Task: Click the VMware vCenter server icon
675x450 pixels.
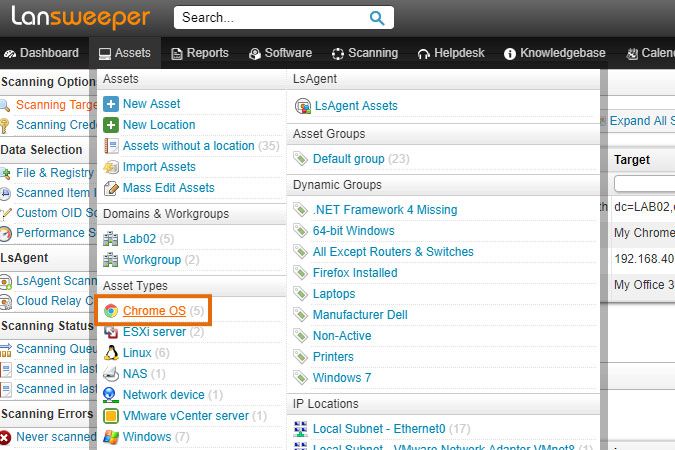Action: [111, 416]
